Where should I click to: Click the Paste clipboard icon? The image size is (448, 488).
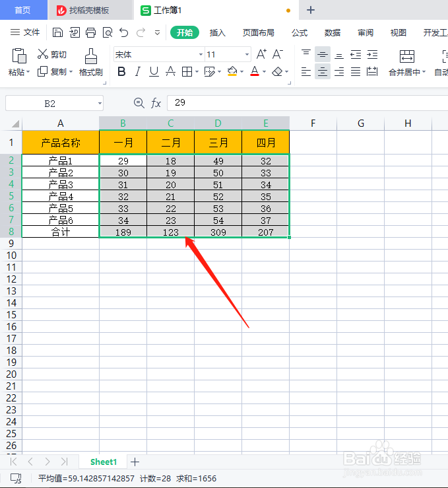[x=19, y=56]
